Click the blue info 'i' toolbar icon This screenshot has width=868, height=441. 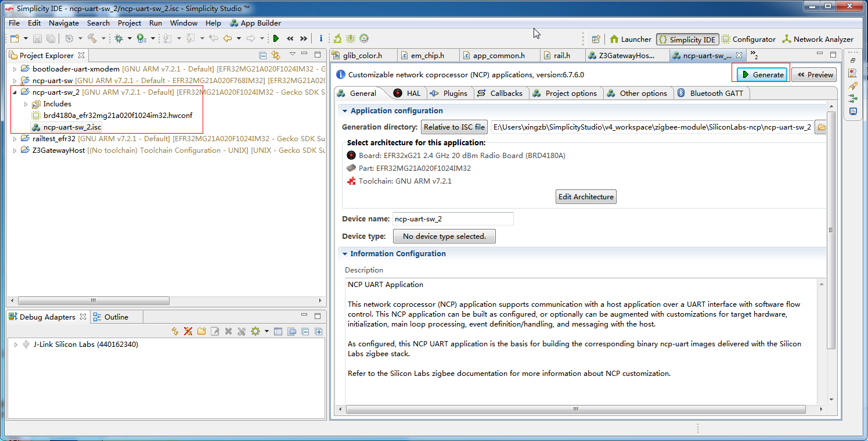click(320, 39)
